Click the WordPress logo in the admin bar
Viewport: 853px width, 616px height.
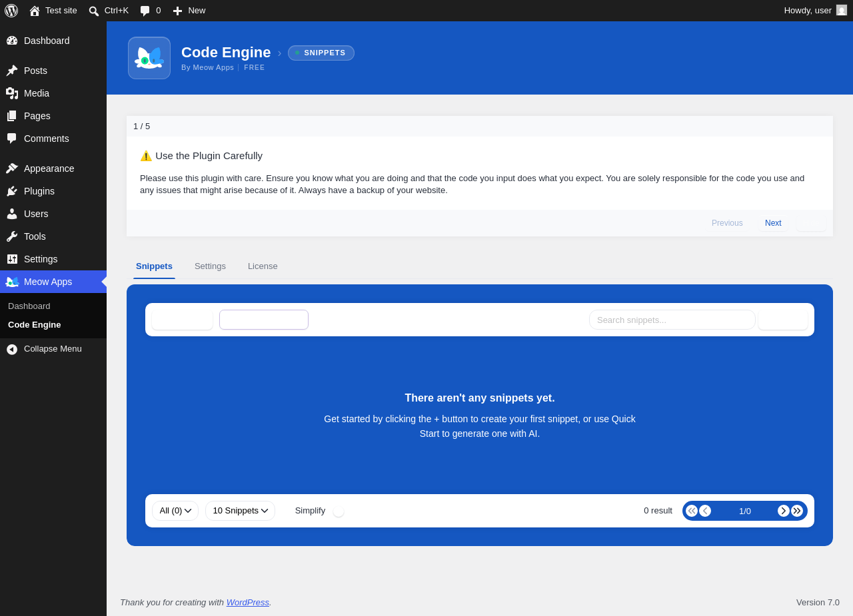pyautogui.click(x=11, y=11)
